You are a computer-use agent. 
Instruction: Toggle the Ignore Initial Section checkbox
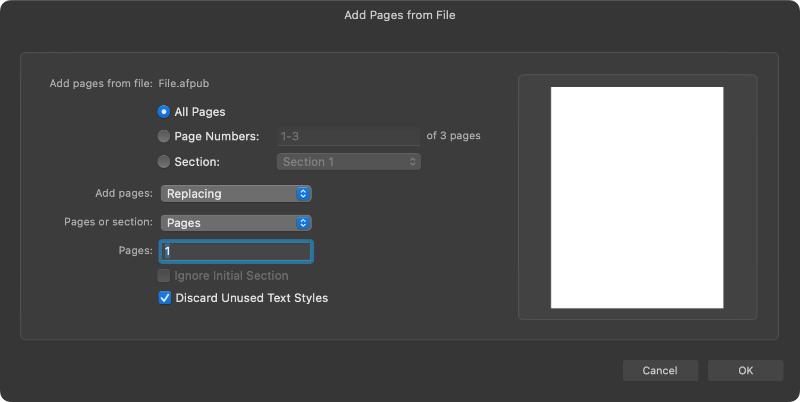pos(164,275)
